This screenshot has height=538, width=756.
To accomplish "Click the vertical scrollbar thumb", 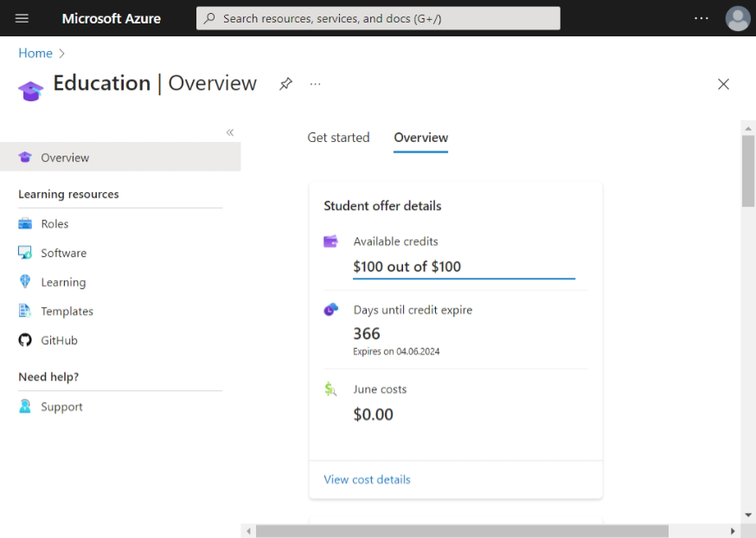I will point(748,170).
